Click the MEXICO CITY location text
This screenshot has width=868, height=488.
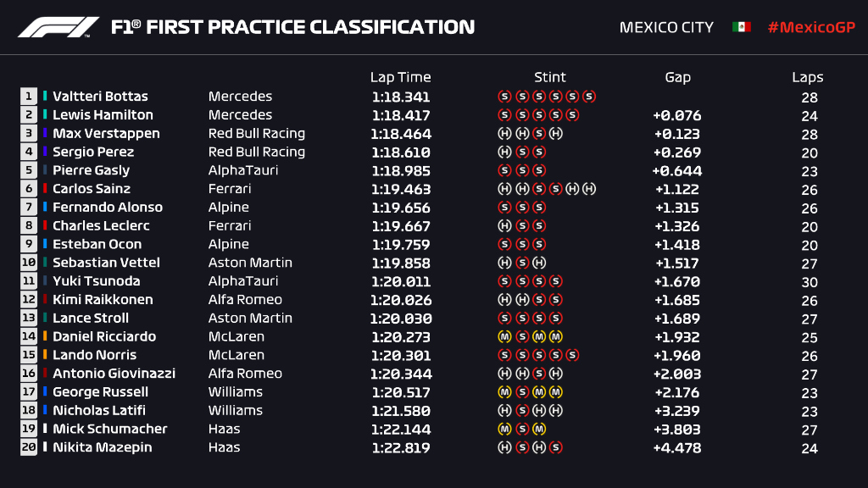pyautogui.click(x=666, y=27)
